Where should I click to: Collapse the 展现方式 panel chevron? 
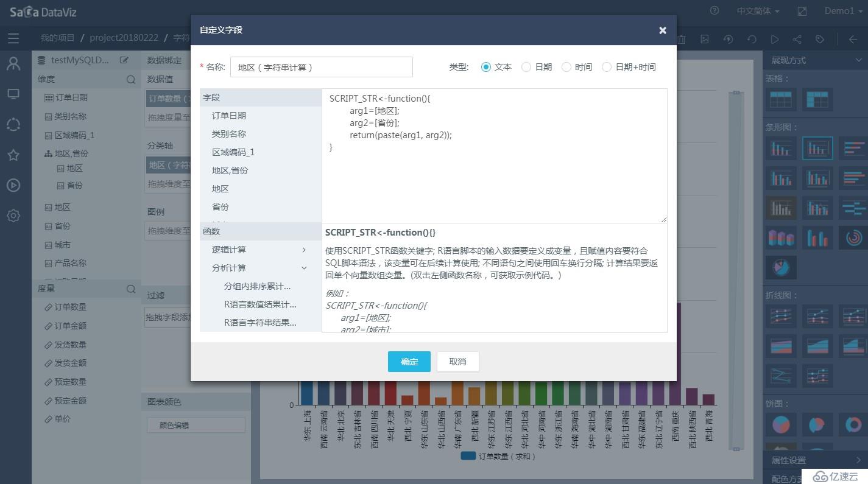tap(859, 60)
